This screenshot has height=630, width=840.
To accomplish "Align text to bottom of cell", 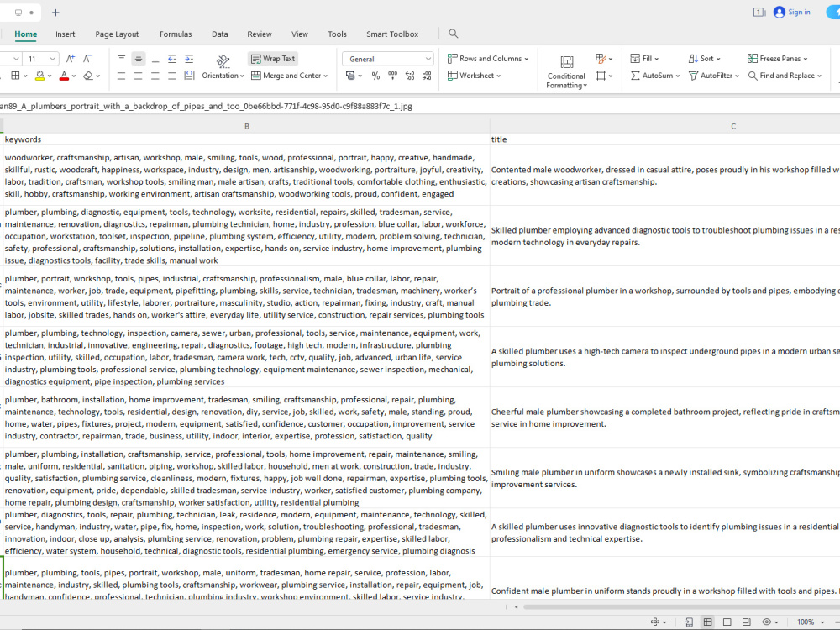I will coord(155,59).
